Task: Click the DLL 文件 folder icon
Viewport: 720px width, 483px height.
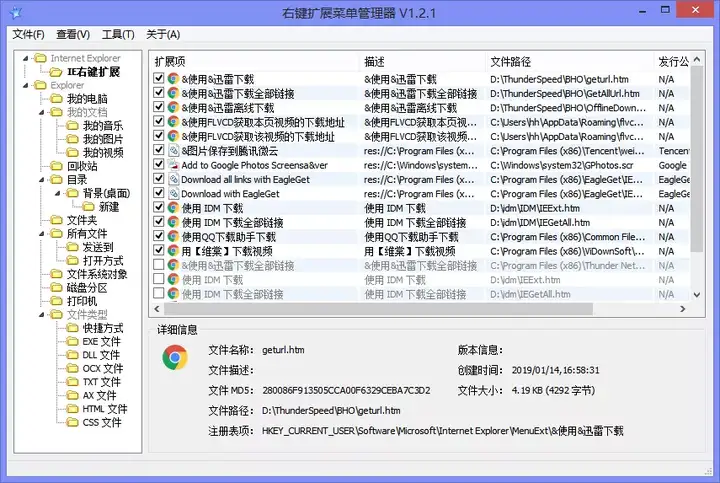Action: 72,355
